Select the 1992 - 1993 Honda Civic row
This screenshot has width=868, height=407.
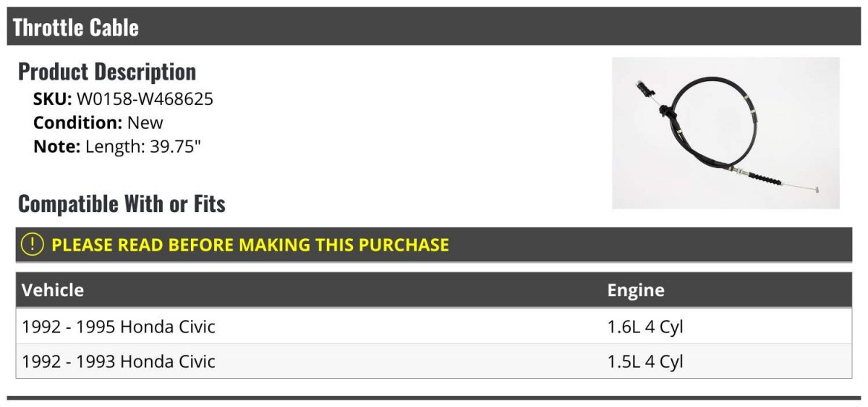pos(119,361)
